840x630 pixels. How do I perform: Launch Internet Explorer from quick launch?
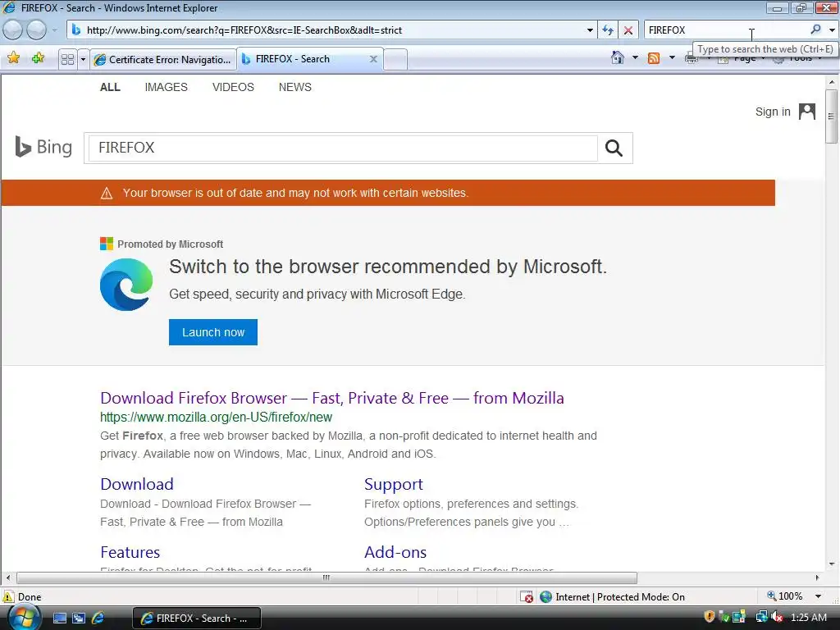pos(98,619)
